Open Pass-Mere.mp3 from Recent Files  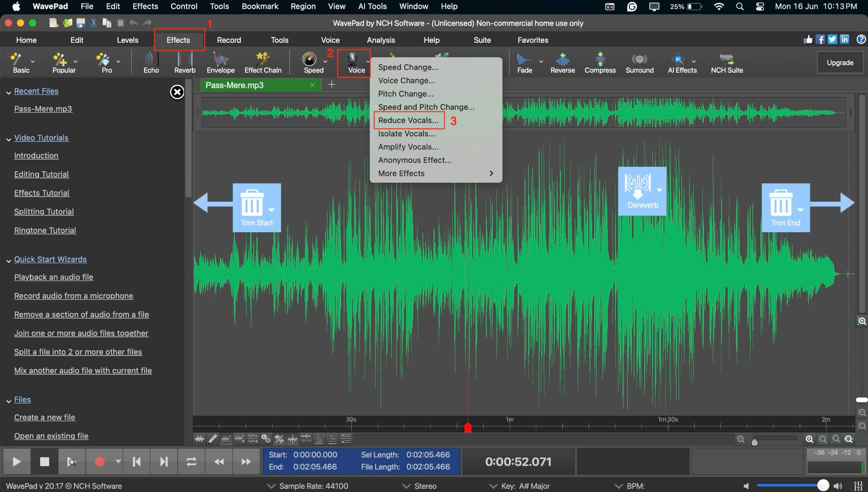pos(43,109)
